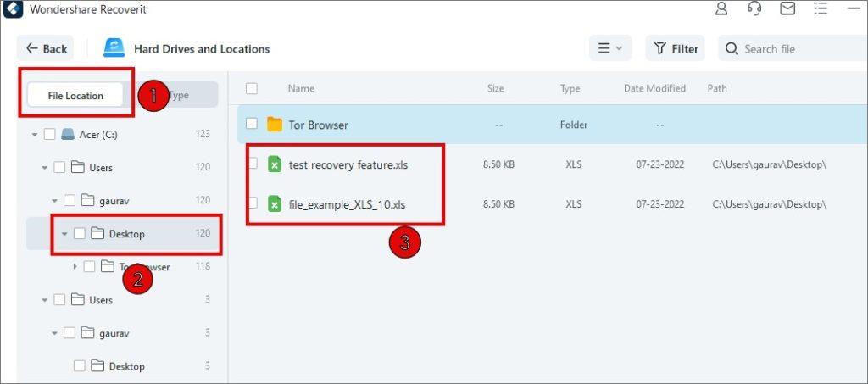Open the user account profile icon
Viewport: 868px width, 384px height.
click(x=721, y=8)
